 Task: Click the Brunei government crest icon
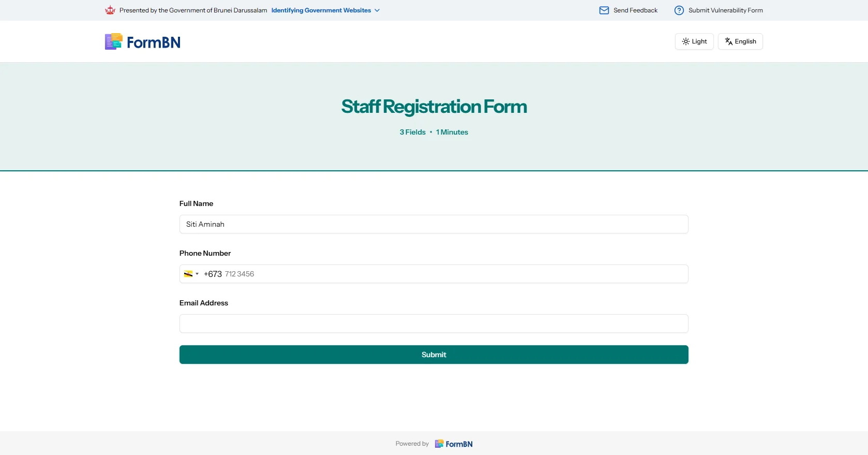(110, 10)
